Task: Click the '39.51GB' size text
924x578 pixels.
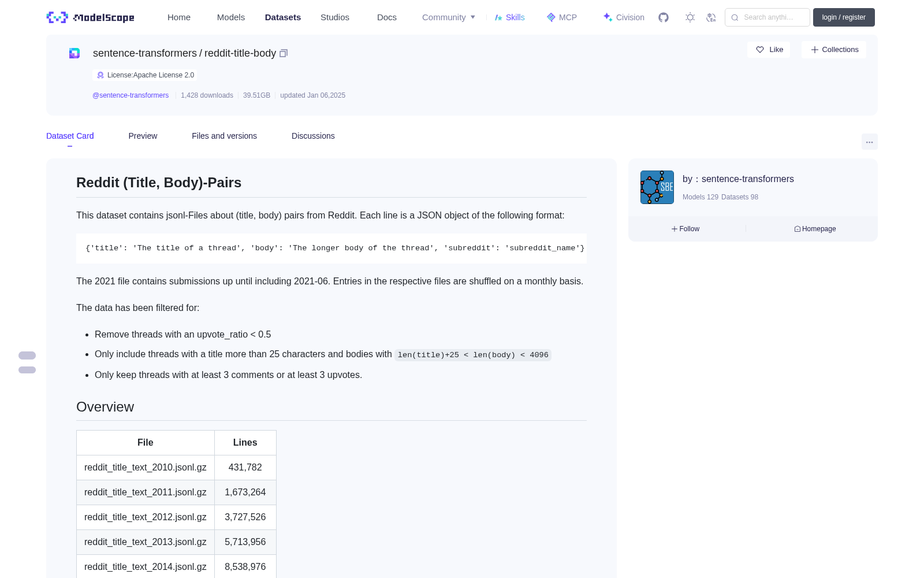Action: pyautogui.click(x=256, y=95)
